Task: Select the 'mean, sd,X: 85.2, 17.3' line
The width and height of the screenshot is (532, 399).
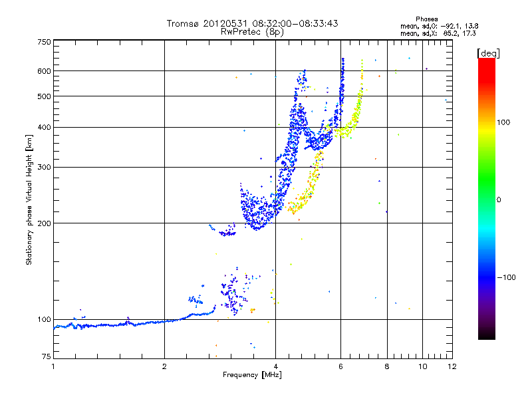Action: pos(438,33)
